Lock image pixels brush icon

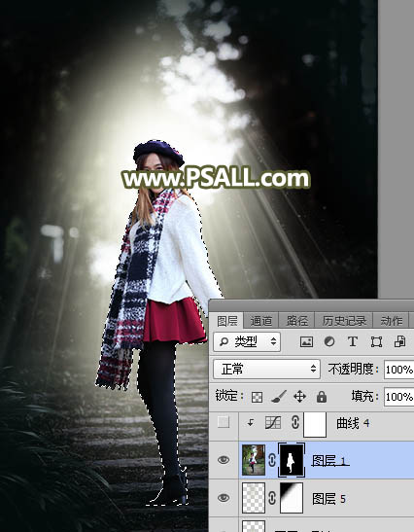(x=279, y=396)
